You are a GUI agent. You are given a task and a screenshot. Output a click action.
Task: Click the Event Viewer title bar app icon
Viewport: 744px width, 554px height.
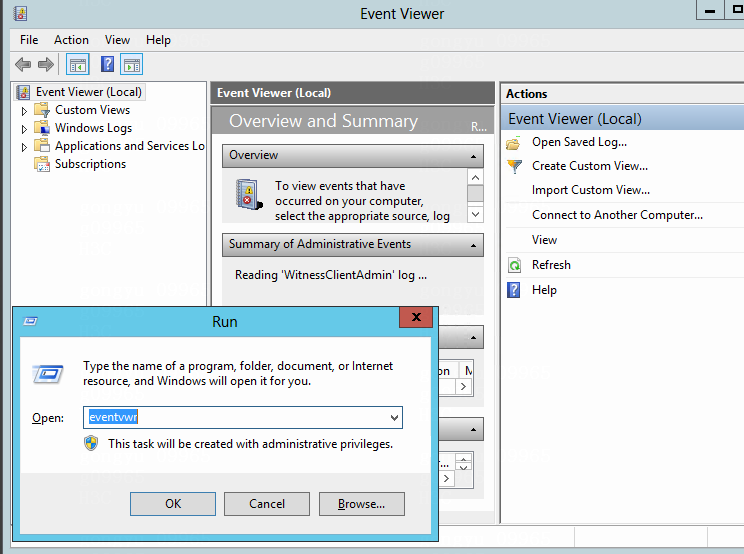(x=20, y=13)
